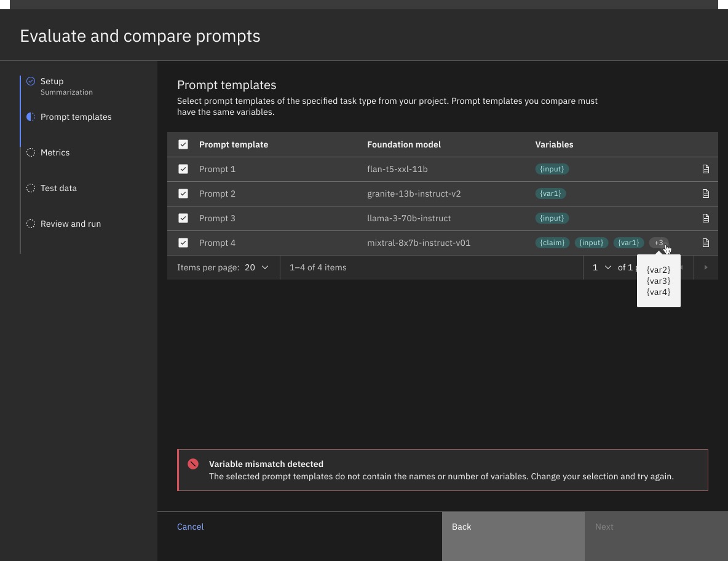Uncheck the Prompt 2 checkbox

point(183,194)
